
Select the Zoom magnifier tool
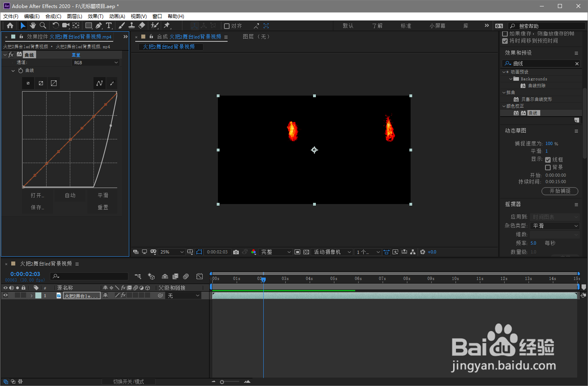(43, 26)
